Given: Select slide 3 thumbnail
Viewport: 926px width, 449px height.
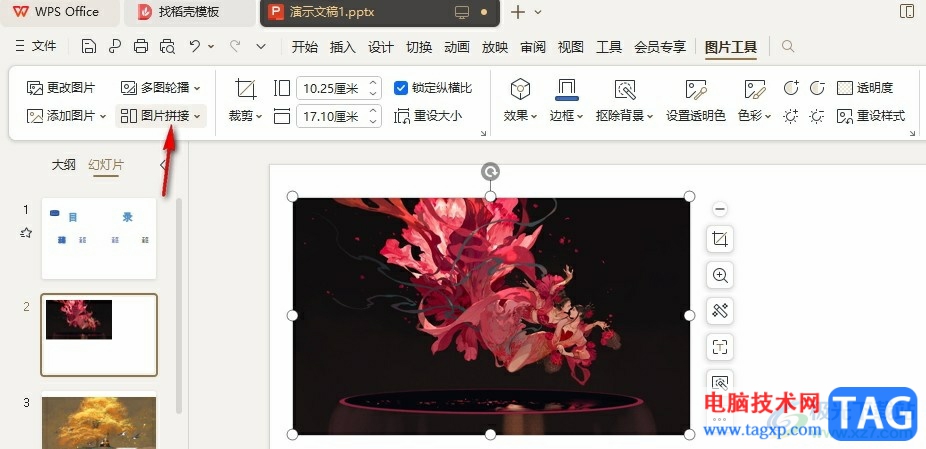Looking at the screenshot, I should click(99, 421).
